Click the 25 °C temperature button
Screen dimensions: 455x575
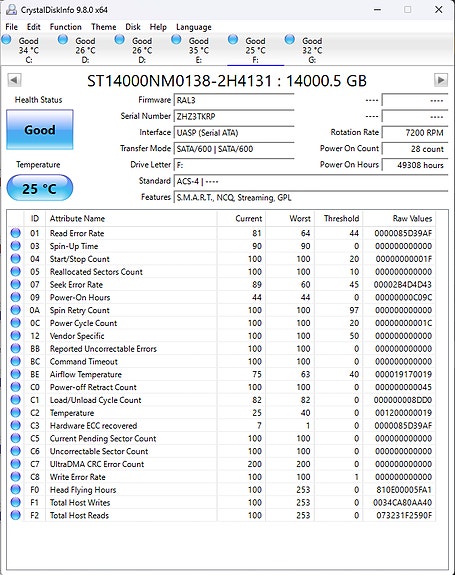point(40,188)
